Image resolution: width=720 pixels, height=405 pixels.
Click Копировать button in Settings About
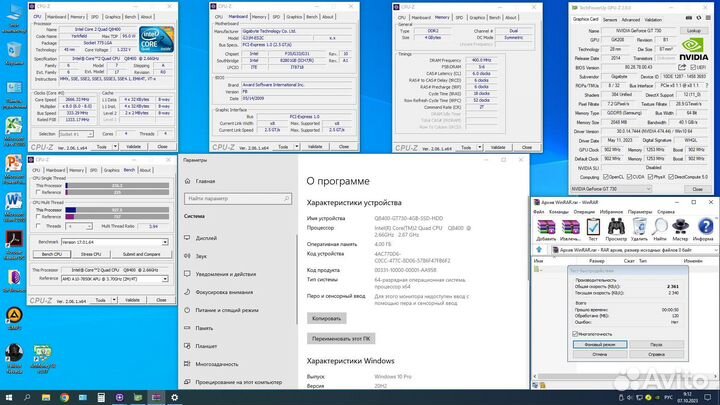pyautogui.click(x=326, y=318)
